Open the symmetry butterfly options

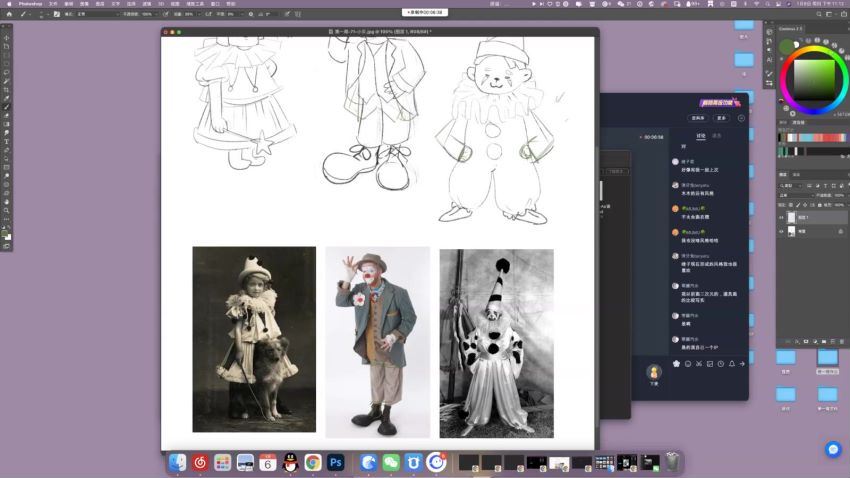298,14
